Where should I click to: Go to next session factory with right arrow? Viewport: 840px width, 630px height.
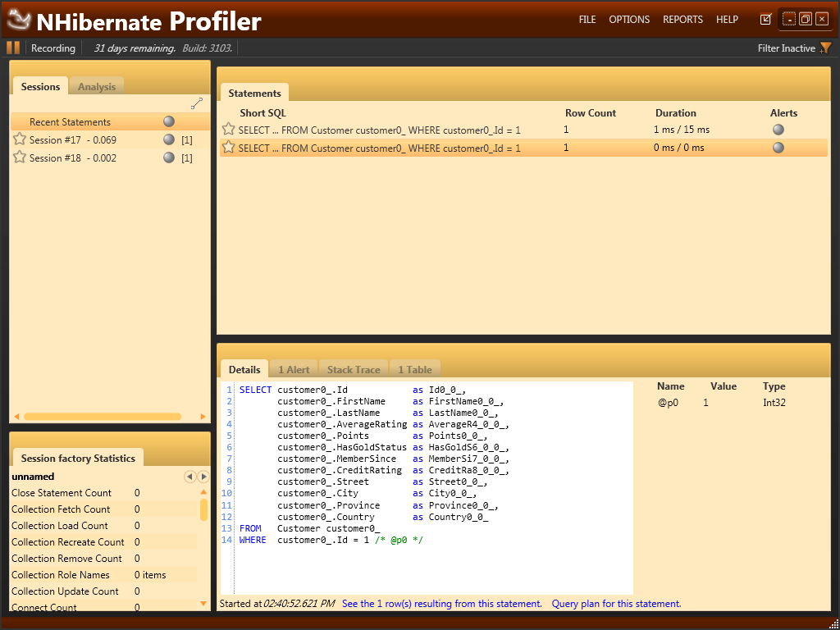click(203, 477)
